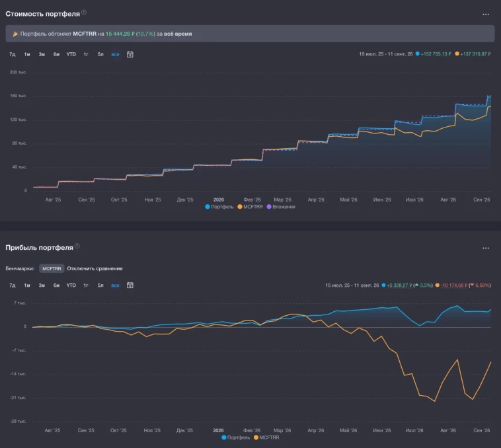The height and width of the screenshot is (448, 501).
Task: Open calendar date picker in profit chart
Action: click(x=130, y=285)
